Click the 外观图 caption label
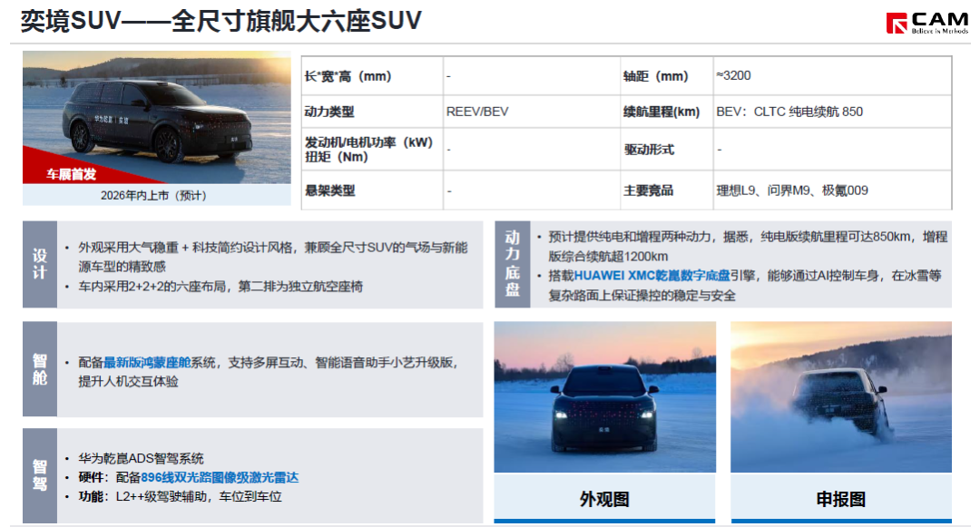The image size is (980, 527). pyautogui.click(x=604, y=499)
